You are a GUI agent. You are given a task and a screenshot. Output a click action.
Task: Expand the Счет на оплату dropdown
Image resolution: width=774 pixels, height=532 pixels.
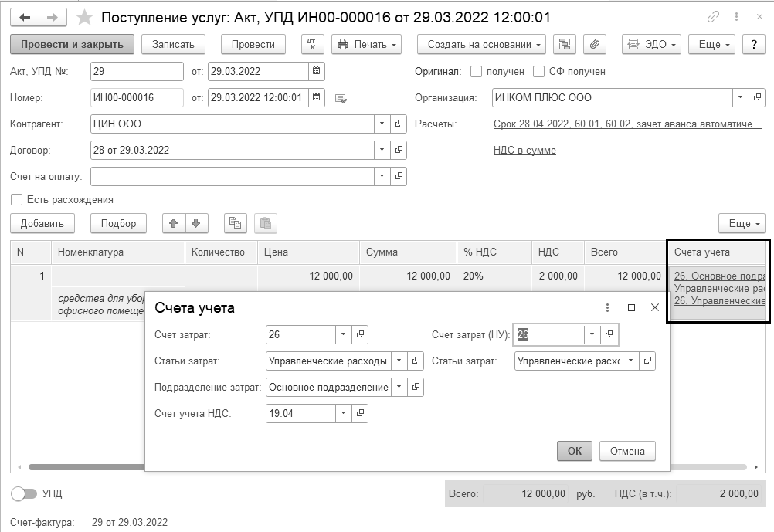click(x=382, y=176)
